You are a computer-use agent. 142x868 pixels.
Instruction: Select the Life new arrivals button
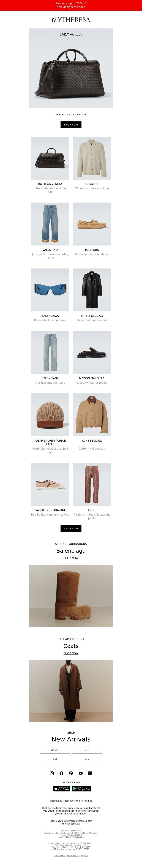point(87,759)
